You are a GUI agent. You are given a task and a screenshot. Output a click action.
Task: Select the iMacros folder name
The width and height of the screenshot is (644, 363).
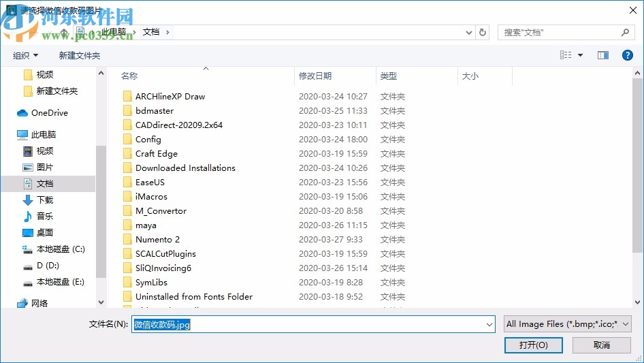point(151,197)
